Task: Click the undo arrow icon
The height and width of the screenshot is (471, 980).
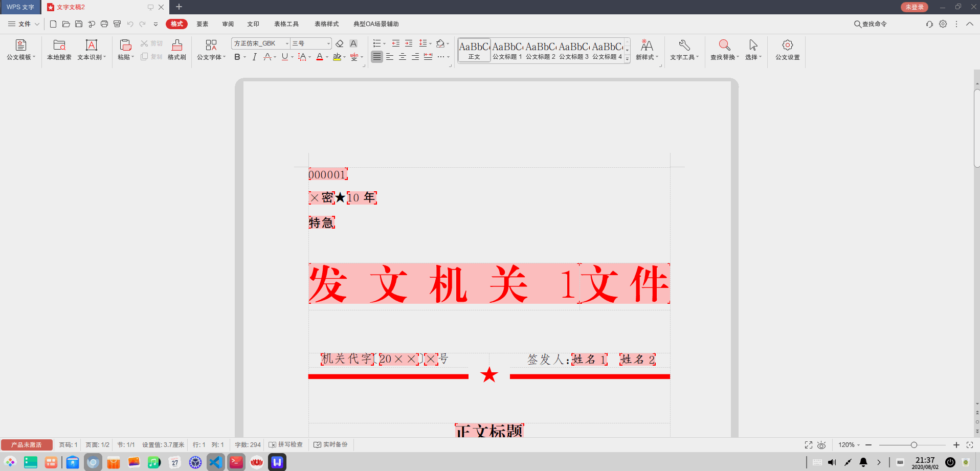Action: tap(130, 24)
